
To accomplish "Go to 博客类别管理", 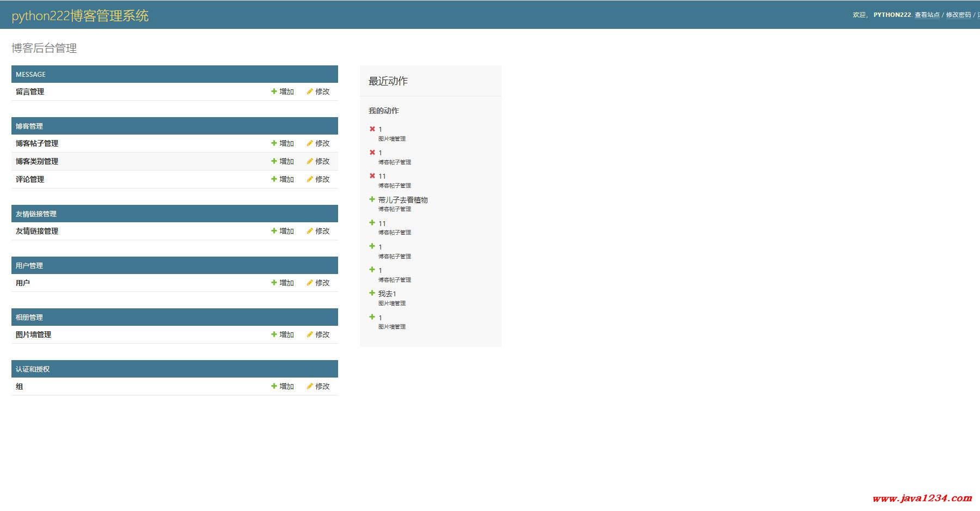I will 37,161.
